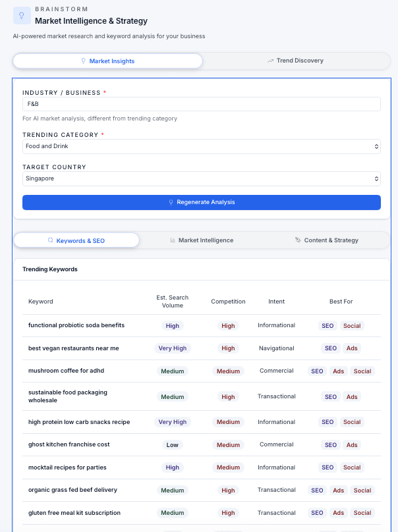The height and width of the screenshot is (532, 398).
Task: Click the Social tag for functional probiotic soda
Action: click(352, 326)
